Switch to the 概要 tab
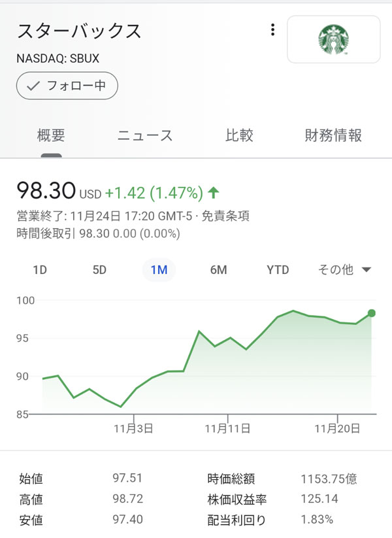 tap(51, 136)
